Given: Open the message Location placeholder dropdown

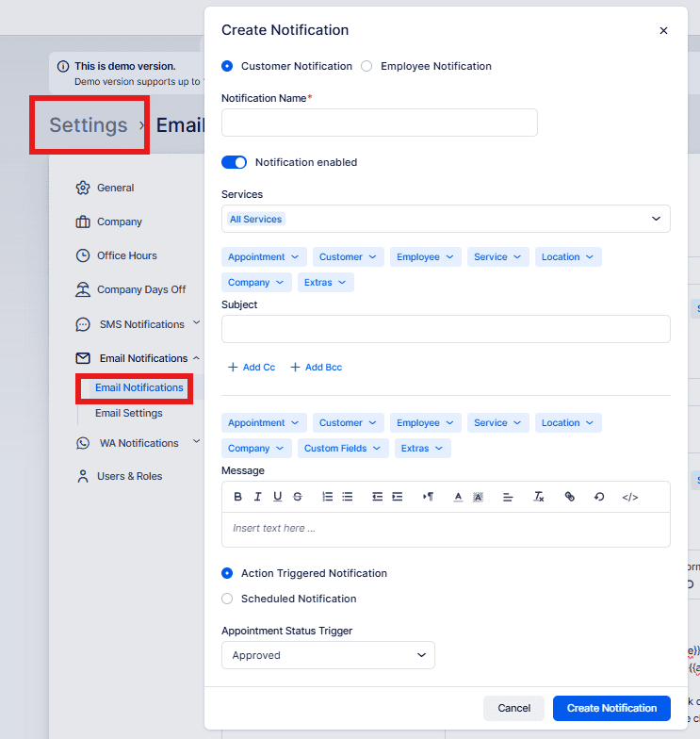Looking at the screenshot, I should pos(568,422).
